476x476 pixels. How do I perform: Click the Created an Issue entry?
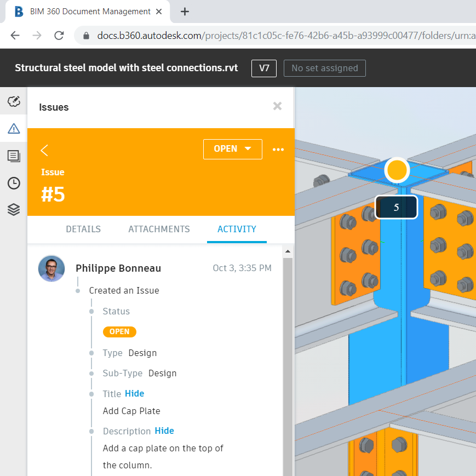pyautogui.click(x=124, y=290)
